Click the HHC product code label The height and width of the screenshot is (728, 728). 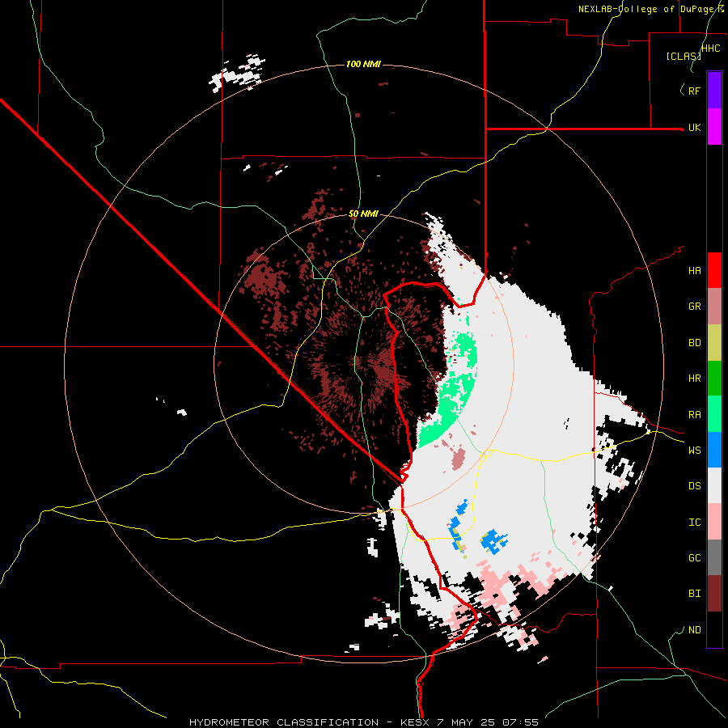click(x=711, y=49)
